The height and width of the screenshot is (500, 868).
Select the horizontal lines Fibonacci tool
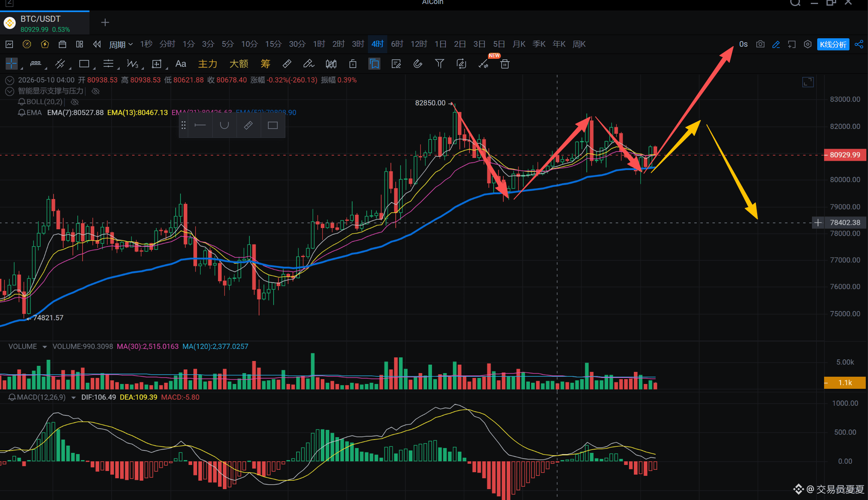point(108,64)
